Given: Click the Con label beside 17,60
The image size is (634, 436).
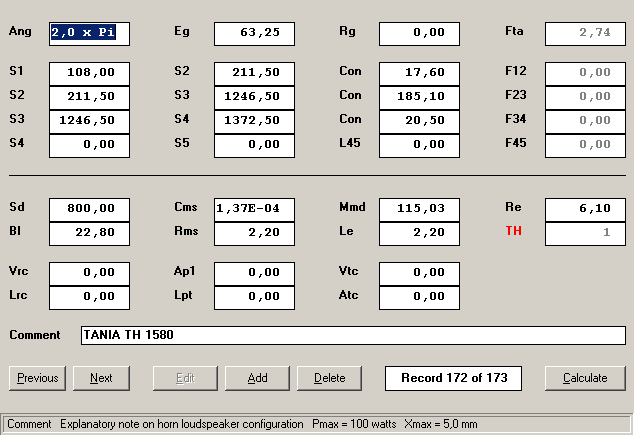Looking at the screenshot, I should [350, 71].
